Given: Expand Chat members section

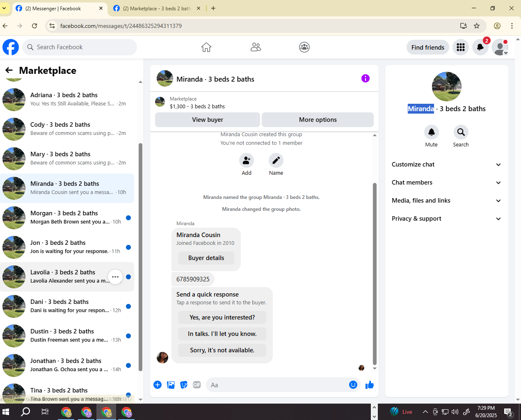Looking at the screenshot, I should [447, 183].
